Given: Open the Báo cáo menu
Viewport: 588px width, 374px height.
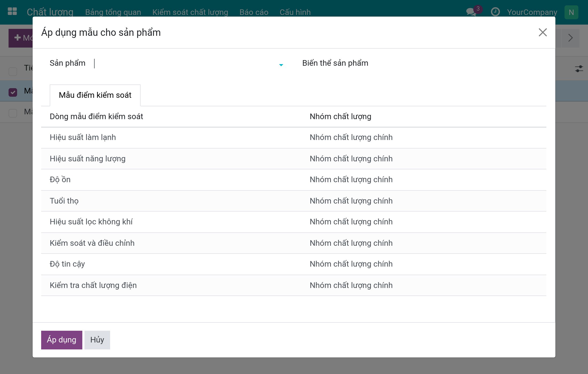Looking at the screenshot, I should click(x=254, y=12).
